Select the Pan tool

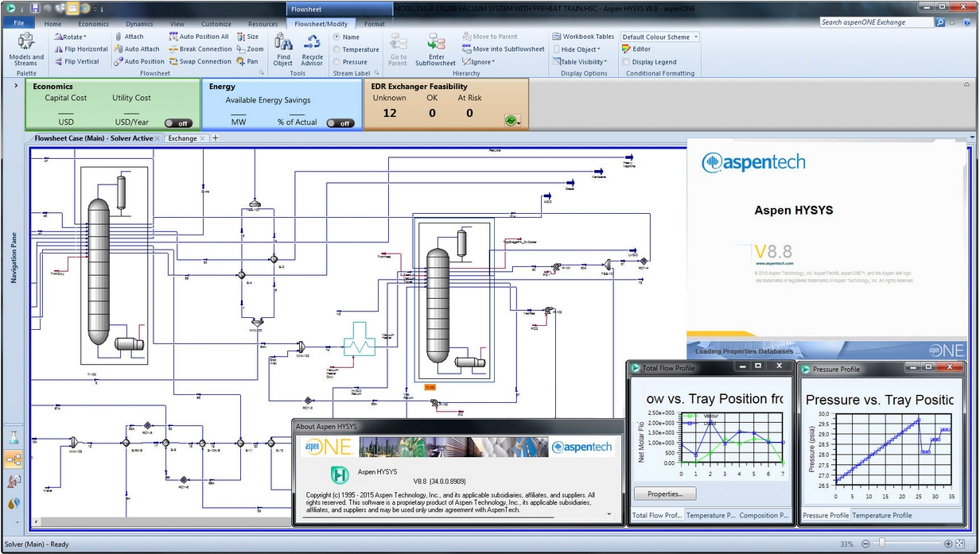tap(247, 61)
